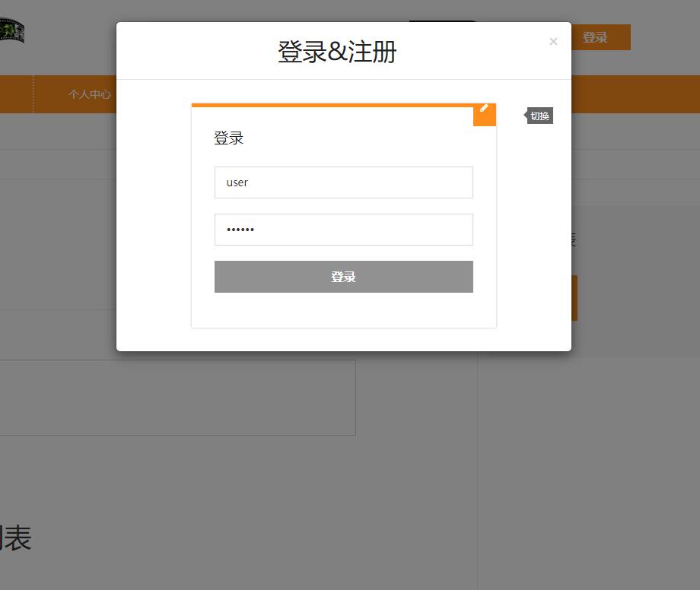Open the 切换 switch tooltip label

tap(539, 116)
